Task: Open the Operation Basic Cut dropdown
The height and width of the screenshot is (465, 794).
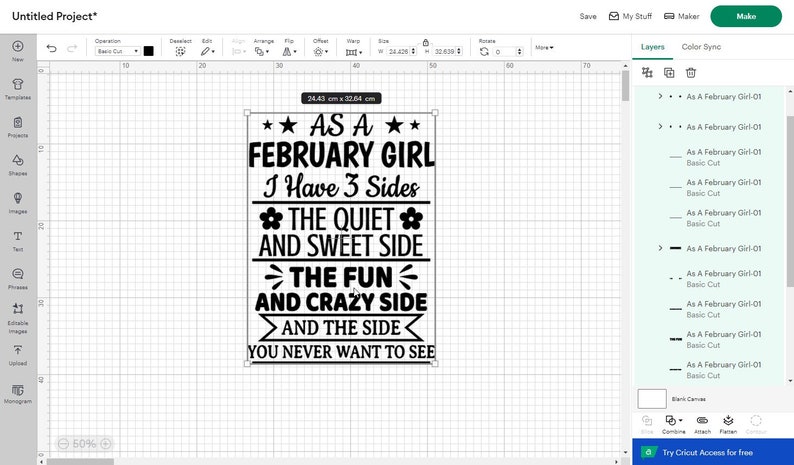Action: 117,51
